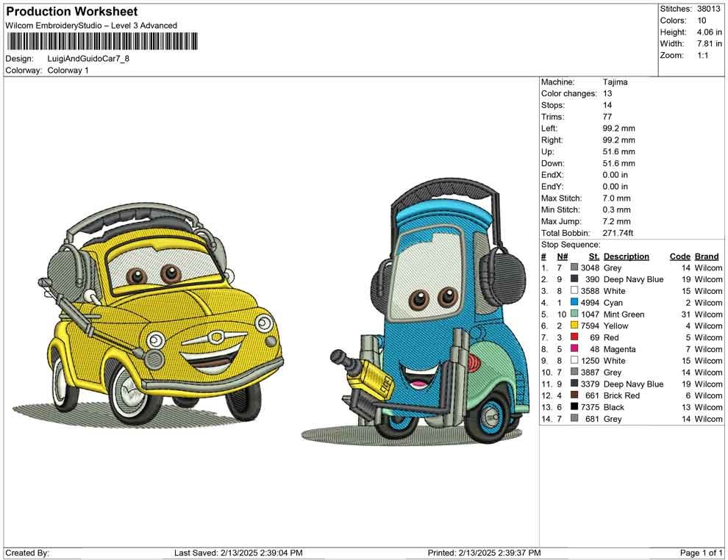Viewport: 728px width, 560px height.
Task: Click the Max Stitch value 7.0 mm
Action: (616, 198)
